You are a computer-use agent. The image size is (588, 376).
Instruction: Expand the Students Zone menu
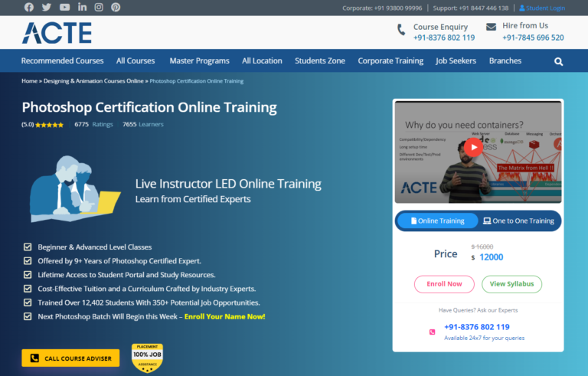(319, 60)
